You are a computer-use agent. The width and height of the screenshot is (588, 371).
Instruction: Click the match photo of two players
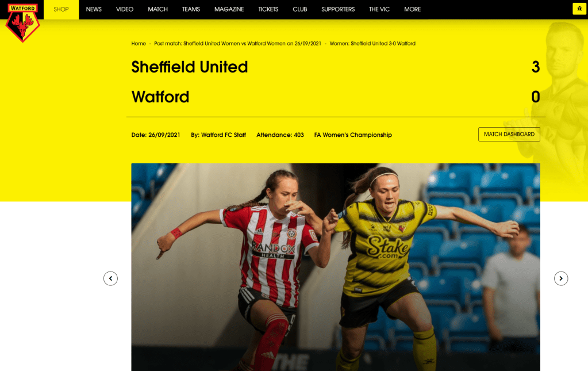336,267
